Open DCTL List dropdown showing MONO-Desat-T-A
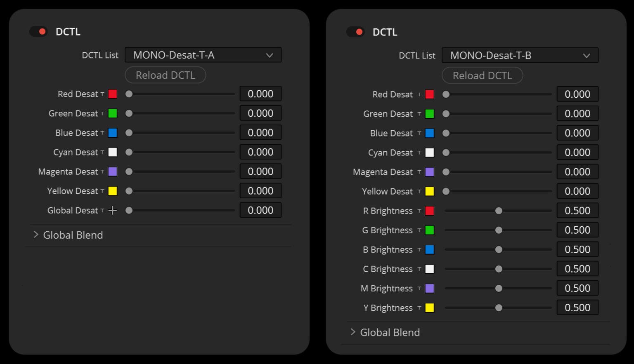 [203, 55]
